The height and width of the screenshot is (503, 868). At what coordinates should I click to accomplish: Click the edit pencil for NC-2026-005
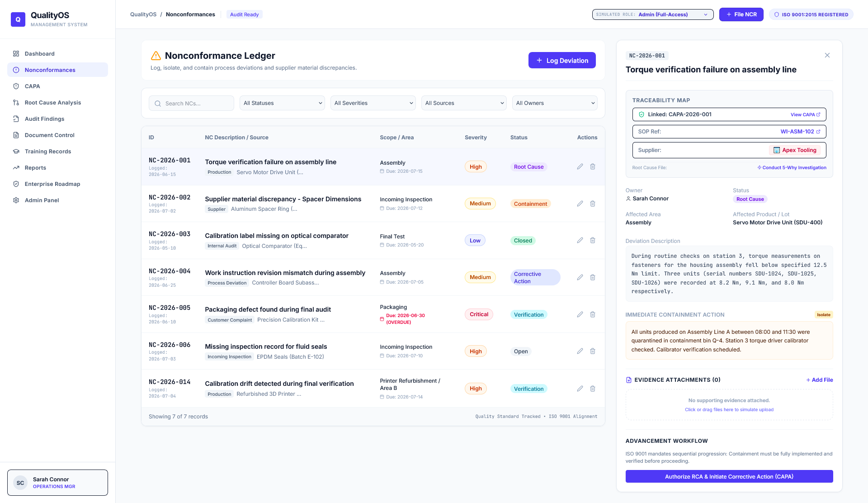point(580,314)
